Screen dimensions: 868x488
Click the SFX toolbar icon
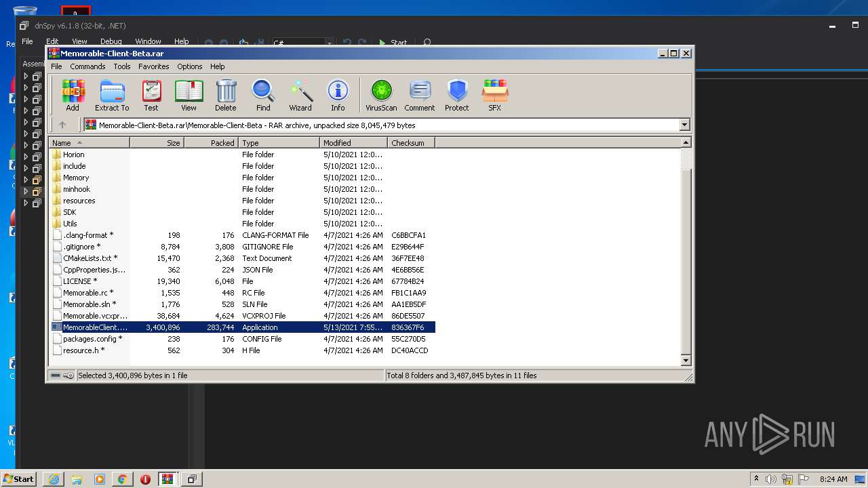point(495,95)
